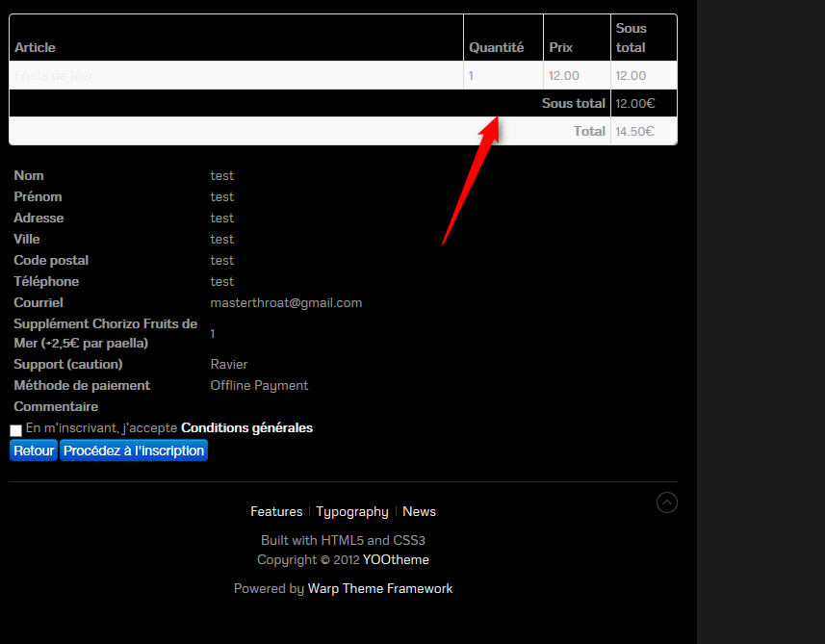This screenshot has width=825, height=644.
Task: Open the Conditions générales link
Action: pos(246,428)
